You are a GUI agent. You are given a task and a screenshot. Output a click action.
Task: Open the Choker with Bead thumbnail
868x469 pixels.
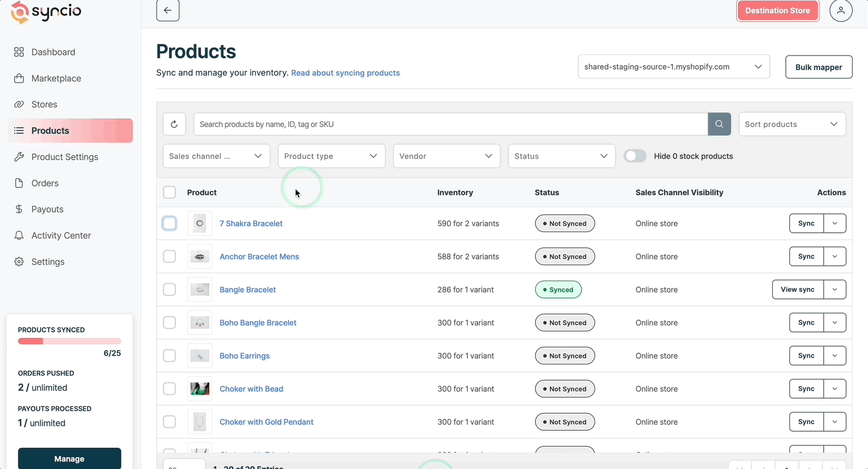point(200,389)
